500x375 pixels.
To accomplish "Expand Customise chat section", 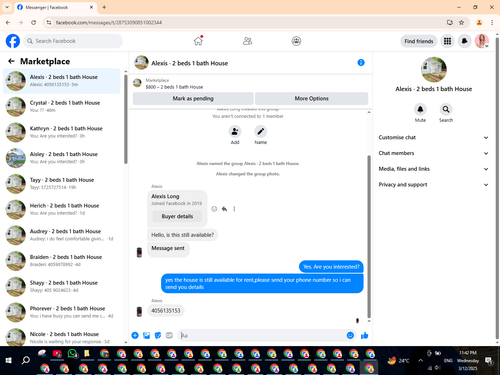I will [x=433, y=137].
